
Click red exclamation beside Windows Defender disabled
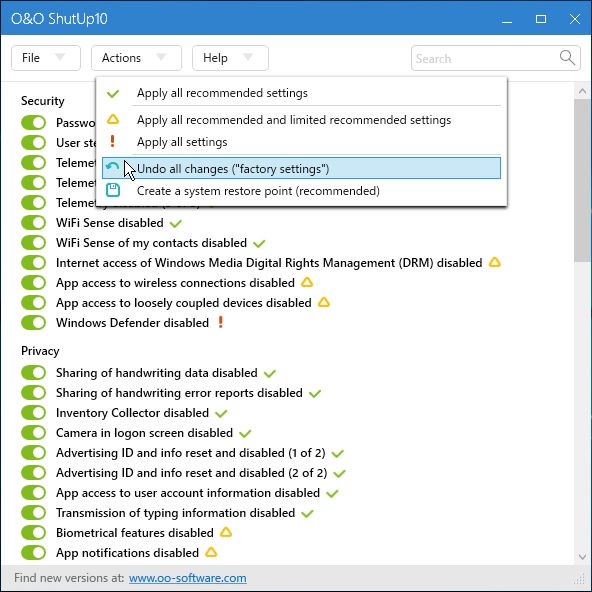pos(220,322)
